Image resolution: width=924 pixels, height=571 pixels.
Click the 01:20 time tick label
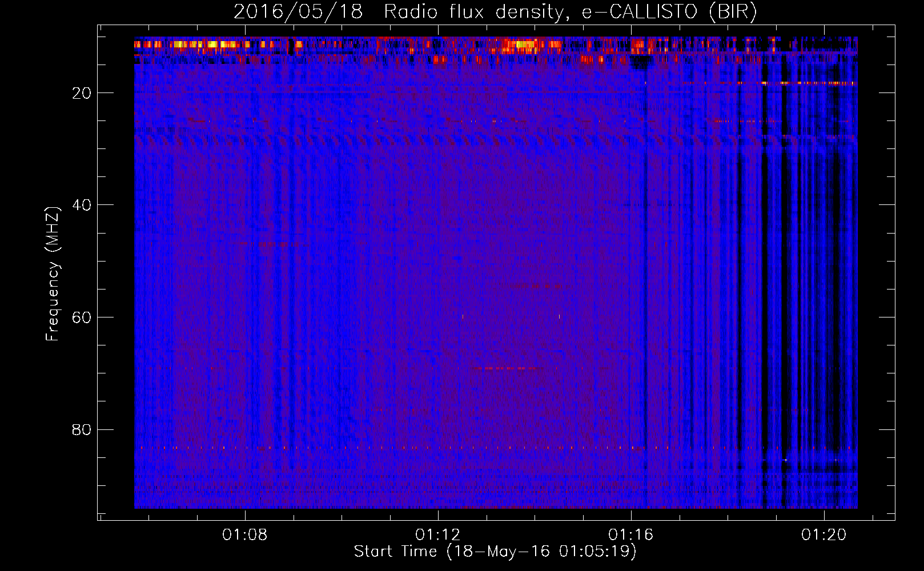824,535
